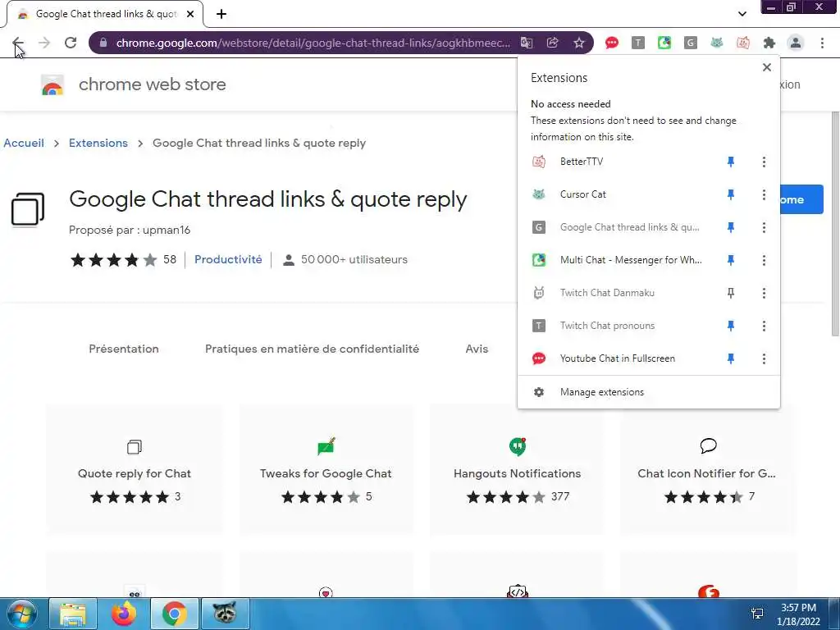The height and width of the screenshot is (630, 840).
Task: Open more options for BetterTTV
Action: 764,162
